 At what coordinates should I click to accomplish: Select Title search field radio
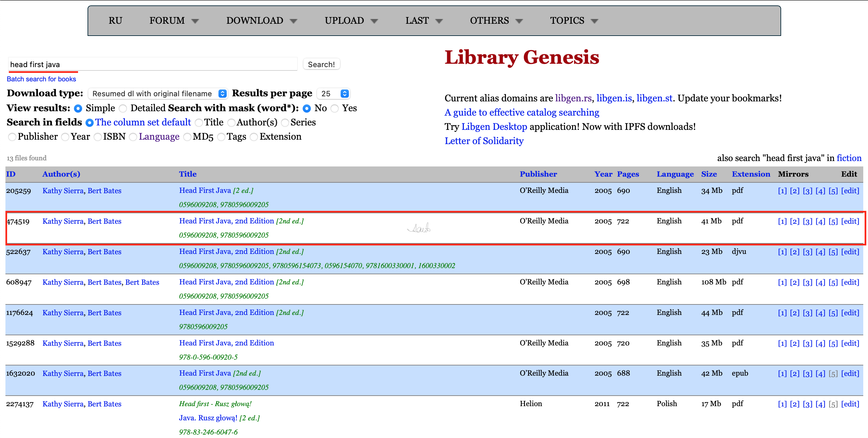click(199, 123)
